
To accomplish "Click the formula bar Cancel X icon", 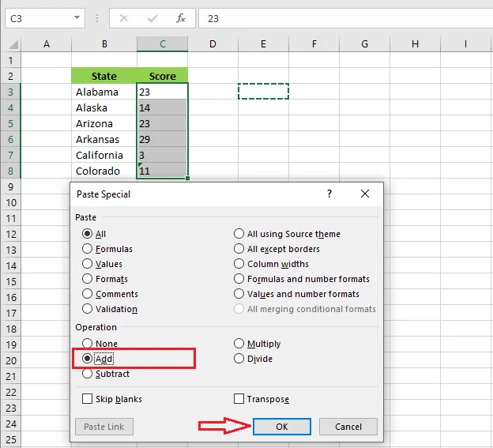I will tap(124, 18).
